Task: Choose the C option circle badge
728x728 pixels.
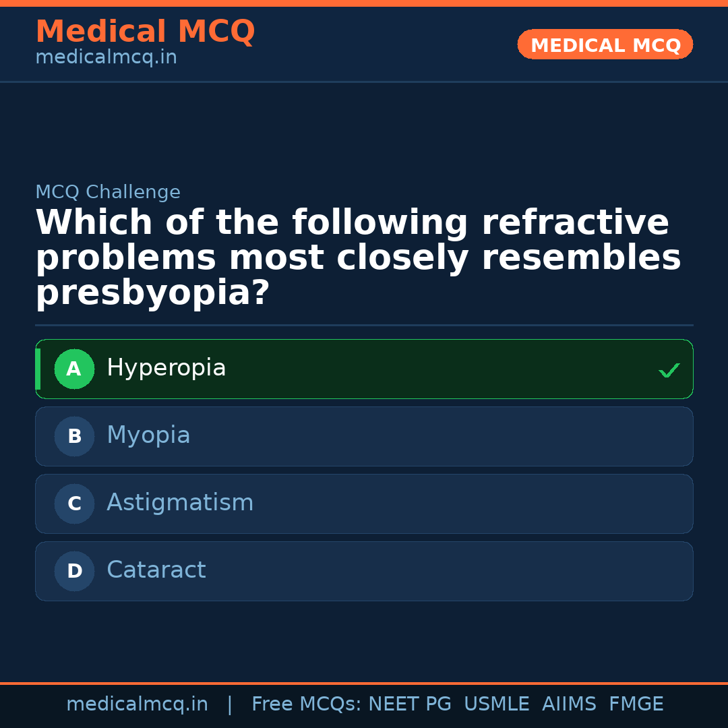Action: (x=74, y=504)
